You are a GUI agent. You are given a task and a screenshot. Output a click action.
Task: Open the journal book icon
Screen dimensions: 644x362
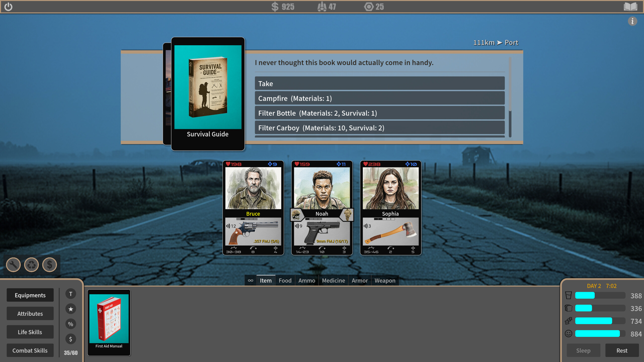[630, 7]
